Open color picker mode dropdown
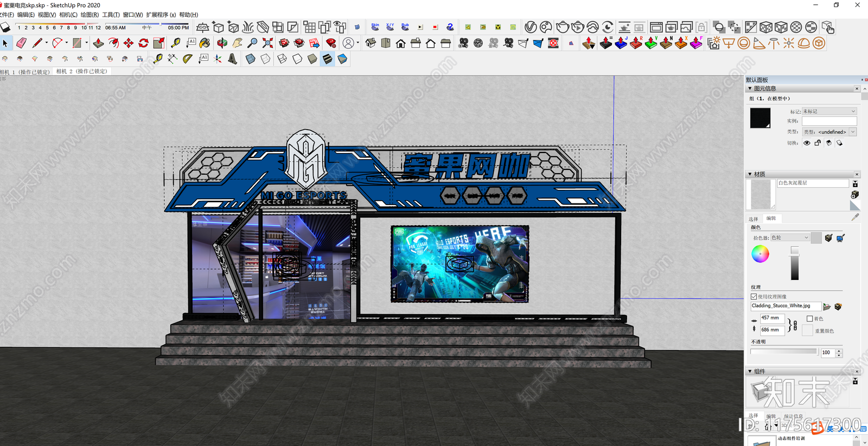 (790, 238)
